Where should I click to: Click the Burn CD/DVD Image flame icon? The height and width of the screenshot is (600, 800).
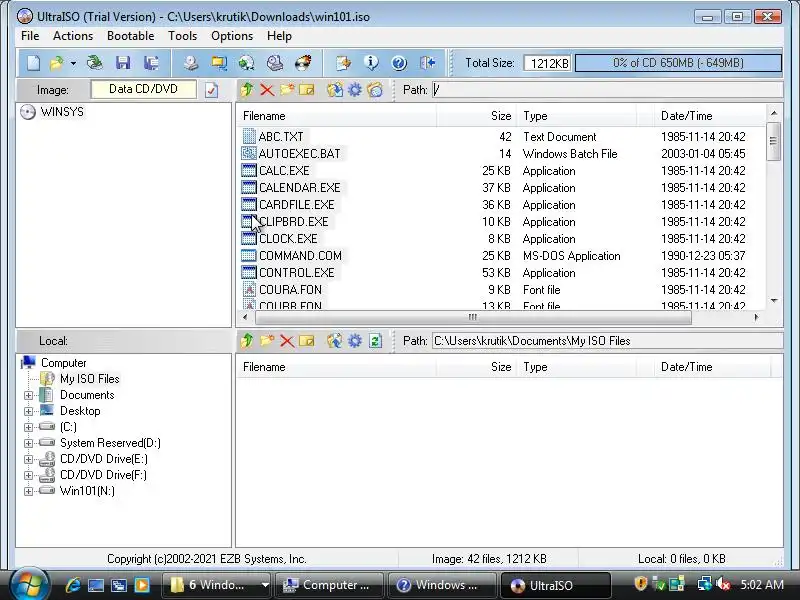(x=303, y=63)
